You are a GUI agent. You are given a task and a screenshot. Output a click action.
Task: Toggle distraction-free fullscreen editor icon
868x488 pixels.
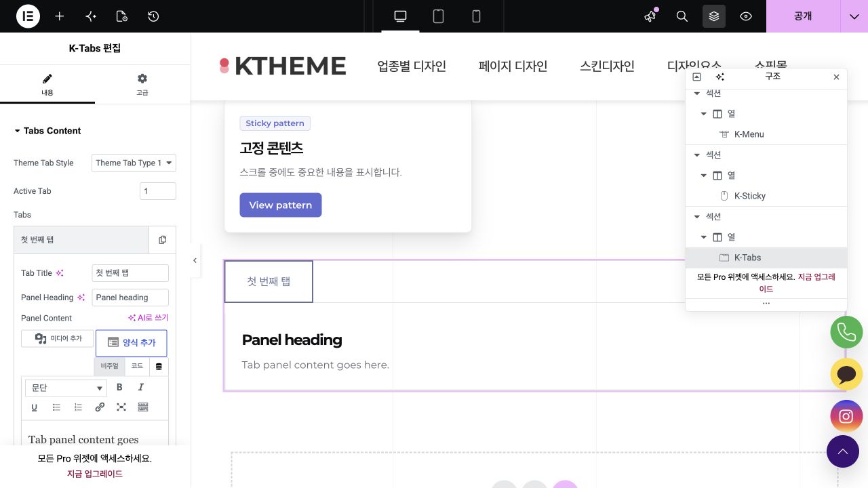[x=121, y=407]
